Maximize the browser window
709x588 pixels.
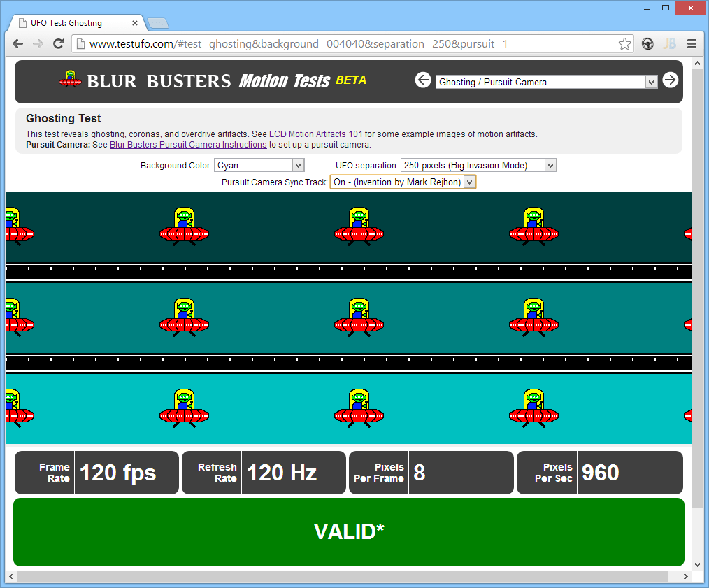pos(666,8)
